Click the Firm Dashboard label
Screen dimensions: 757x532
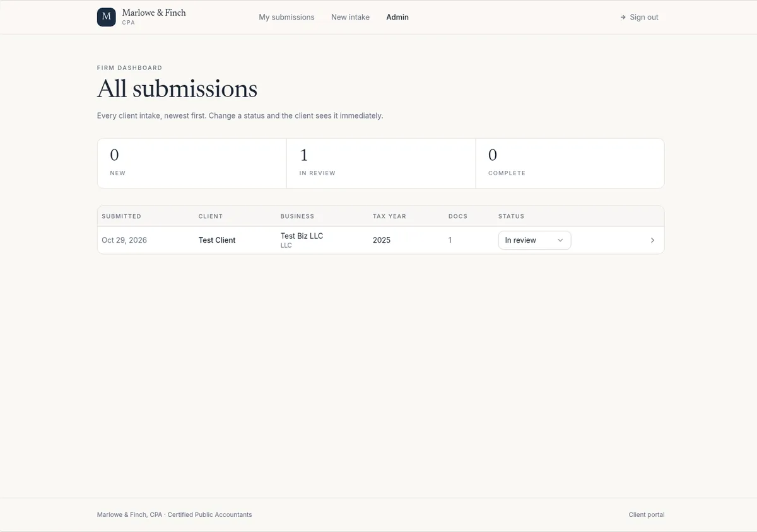[129, 67]
